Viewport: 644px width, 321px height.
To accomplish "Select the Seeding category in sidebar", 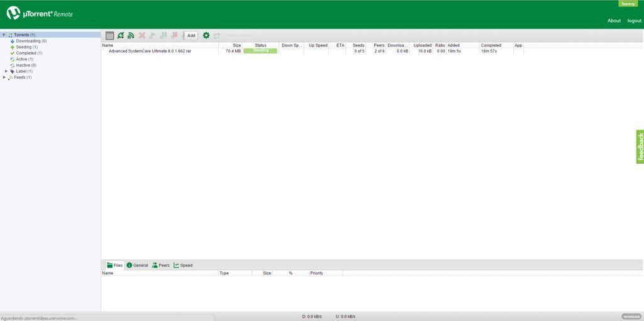I will pos(26,47).
